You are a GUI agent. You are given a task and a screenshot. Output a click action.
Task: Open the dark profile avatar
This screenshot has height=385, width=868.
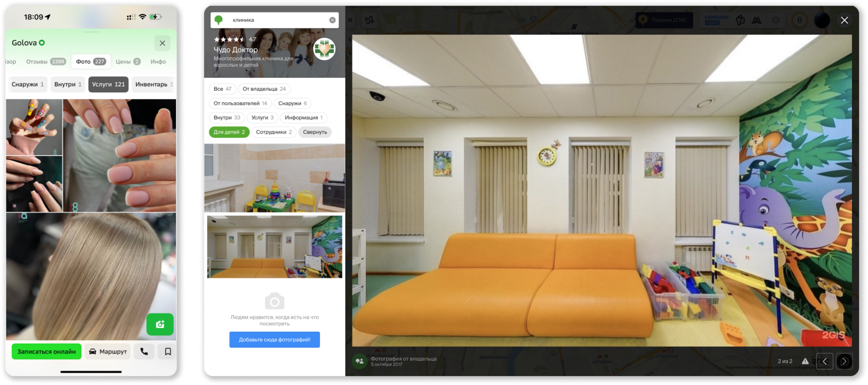click(822, 20)
